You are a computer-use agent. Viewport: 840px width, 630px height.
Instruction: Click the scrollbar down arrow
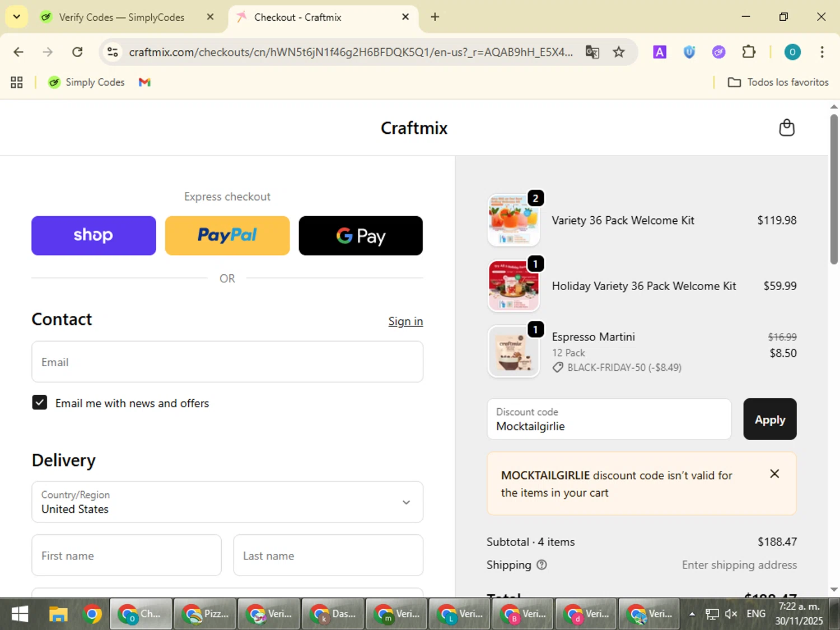[x=834, y=589]
